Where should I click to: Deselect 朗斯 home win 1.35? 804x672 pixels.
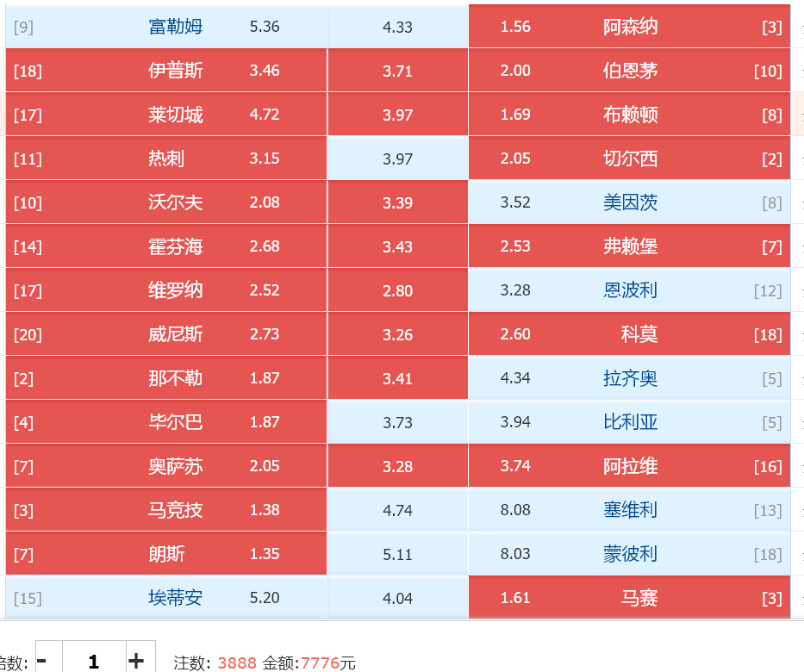pos(166,554)
